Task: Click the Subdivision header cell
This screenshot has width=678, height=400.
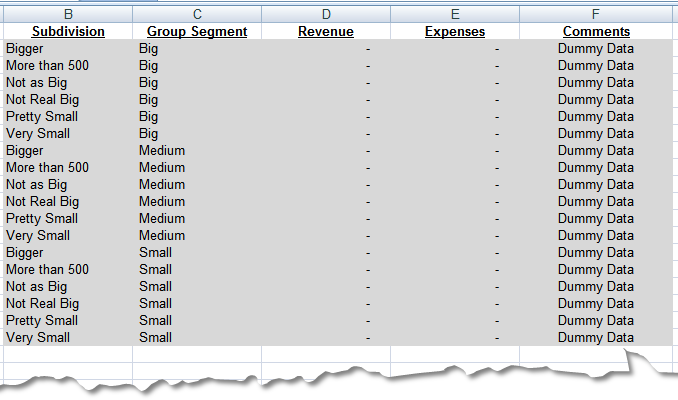Action: [x=68, y=31]
